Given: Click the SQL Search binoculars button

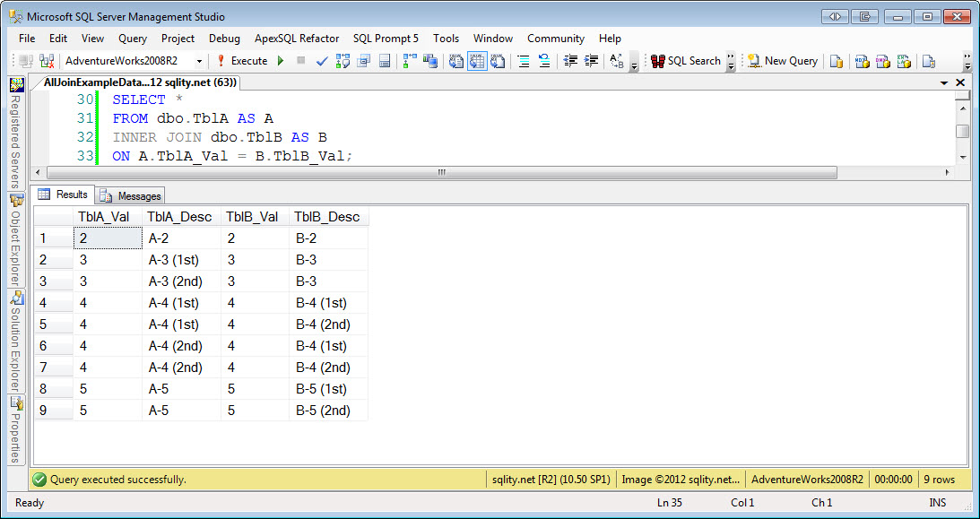Looking at the screenshot, I should click(x=686, y=61).
